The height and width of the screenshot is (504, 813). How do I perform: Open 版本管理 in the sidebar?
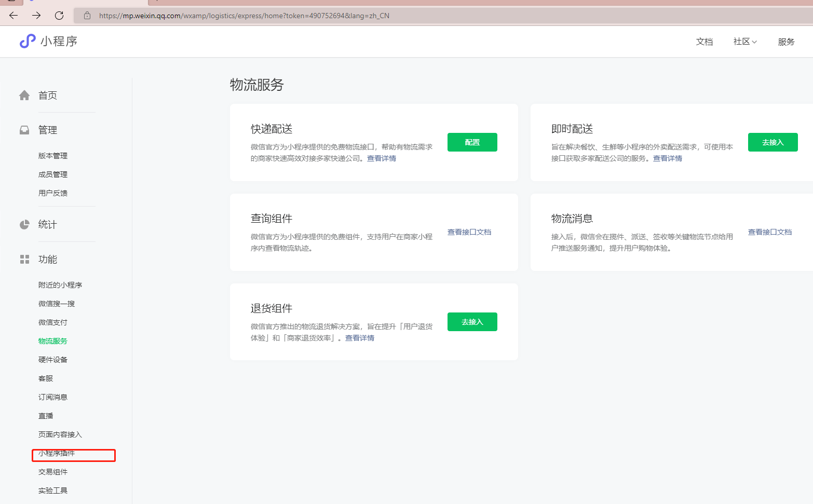[x=53, y=156]
